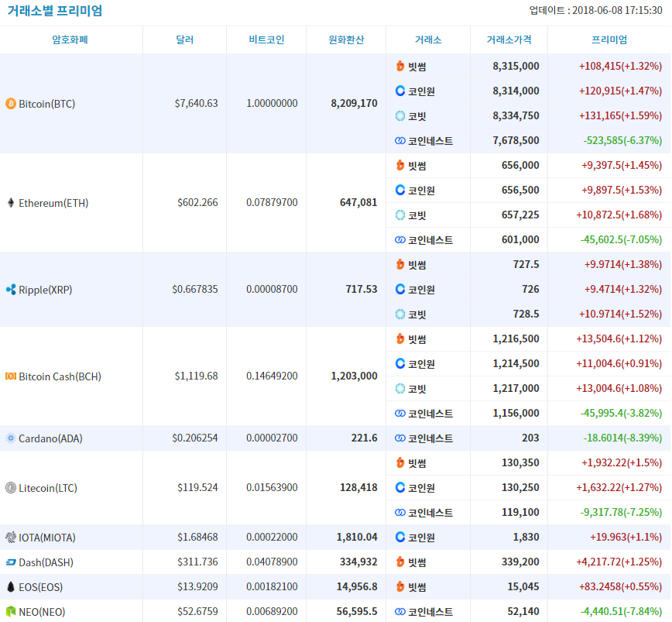Click the 거래소별 프리미엄 page title
This screenshot has height=622, width=672.
[55, 10]
